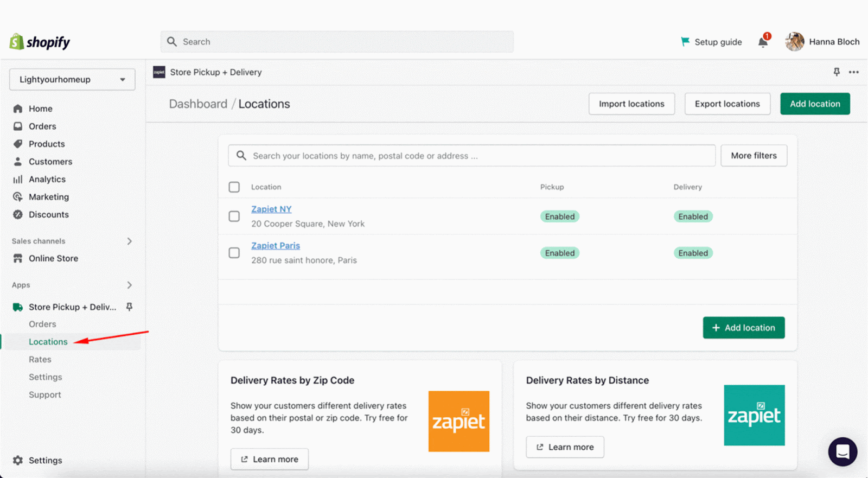Click the Products tag icon
This screenshot has width=868, height=478.
pos(18,144)
